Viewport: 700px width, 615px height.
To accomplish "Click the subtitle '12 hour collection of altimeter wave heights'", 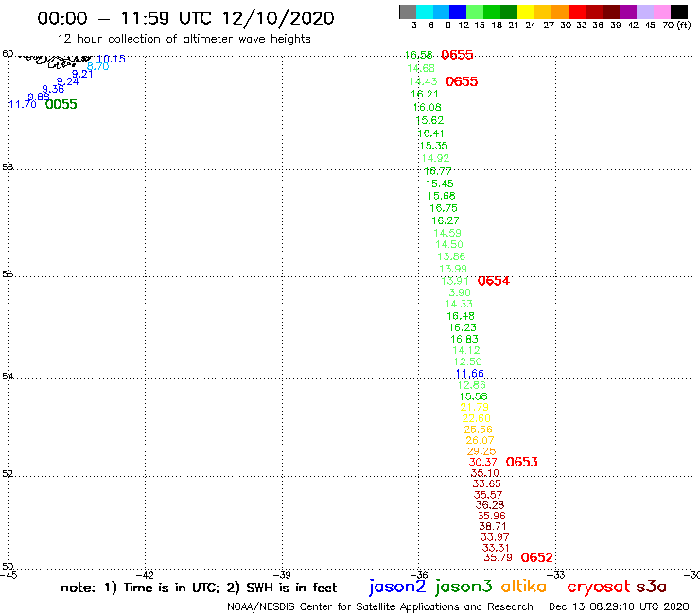I will [184, 39].
